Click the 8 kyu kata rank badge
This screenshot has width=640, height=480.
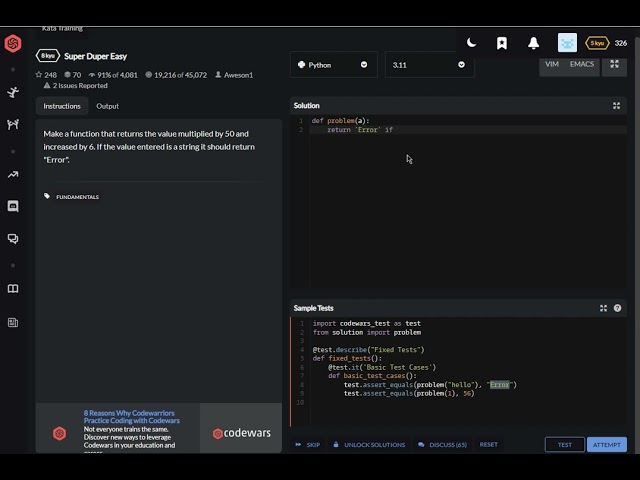[x=48, y=56]
